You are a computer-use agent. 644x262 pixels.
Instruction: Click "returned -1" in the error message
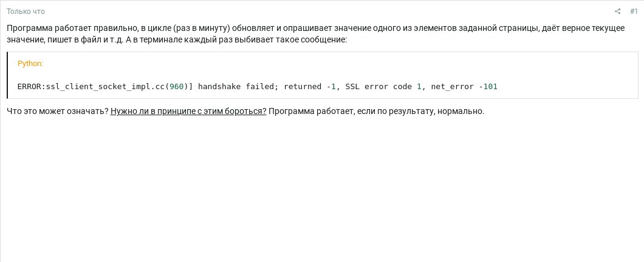click(310, 87)
